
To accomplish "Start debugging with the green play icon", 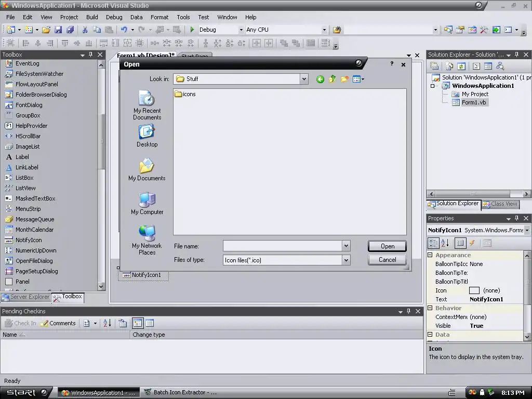I will click(x=192, y=30).
